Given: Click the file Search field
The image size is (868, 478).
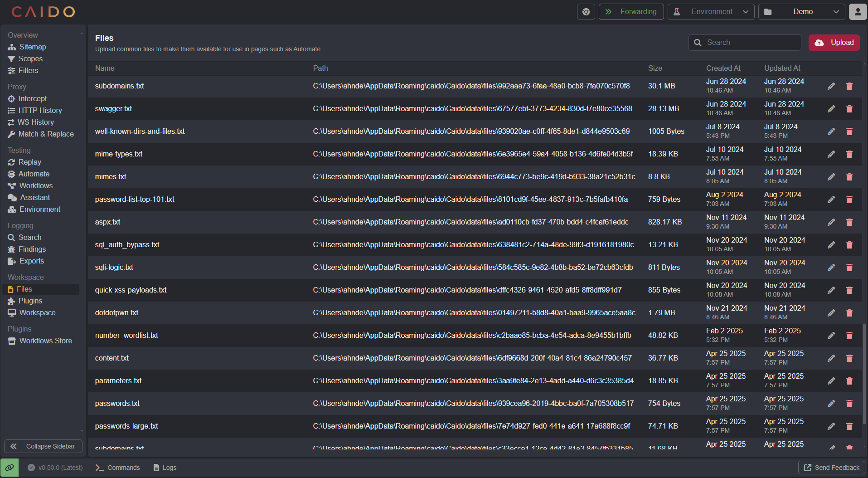Looking at the screenshot, I should (x=745, y=42).
